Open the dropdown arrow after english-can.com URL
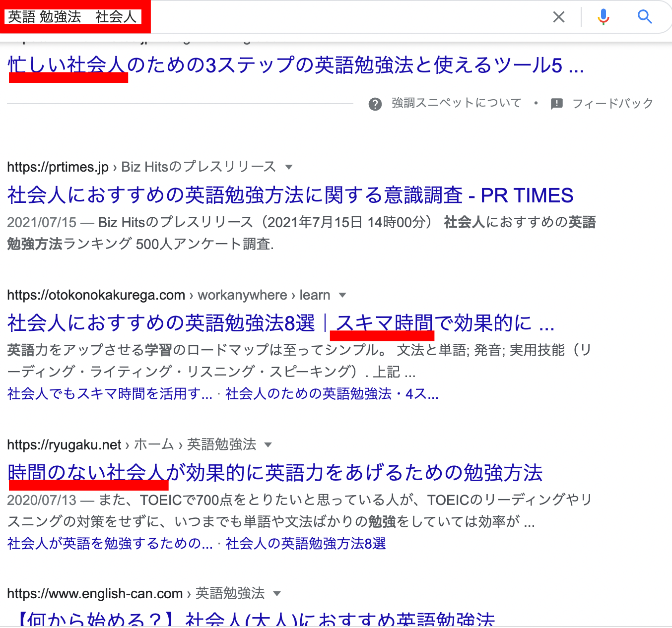Screen dimensions: 672x628 (x=277, y=593)
